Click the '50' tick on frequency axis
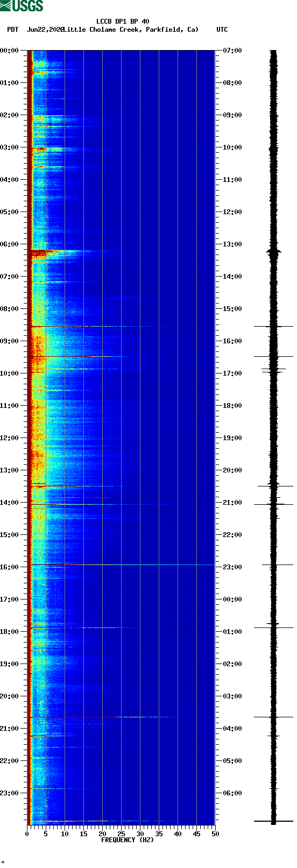Viewport: 297px width, 868px height. point(215,834)
